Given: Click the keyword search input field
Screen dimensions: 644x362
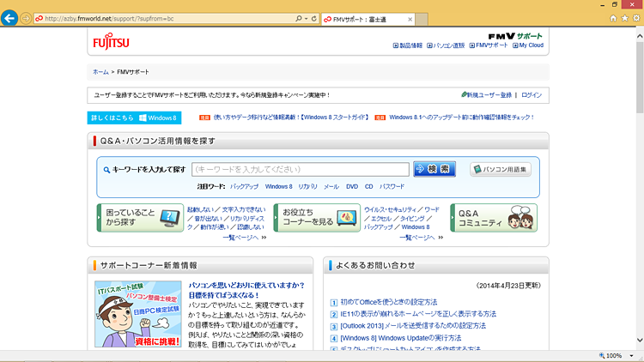Looking at the screenshot, I should 301,169.
